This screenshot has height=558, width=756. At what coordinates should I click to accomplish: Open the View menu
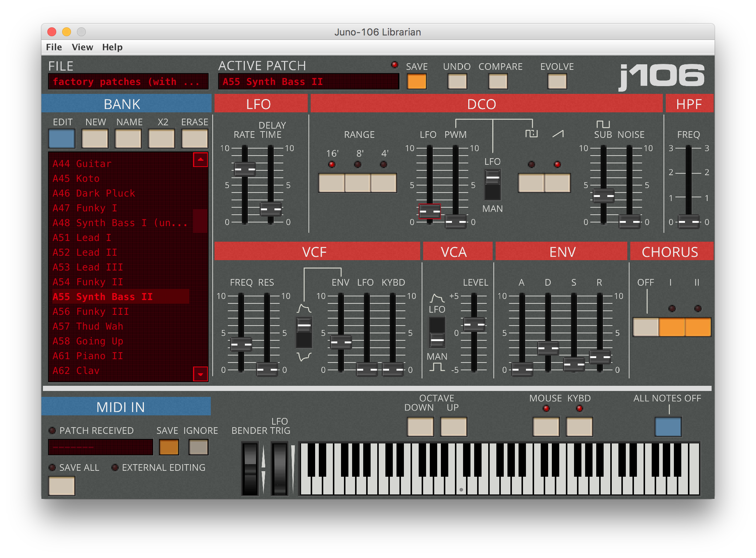pyautogui.click(x=82, y=47)
